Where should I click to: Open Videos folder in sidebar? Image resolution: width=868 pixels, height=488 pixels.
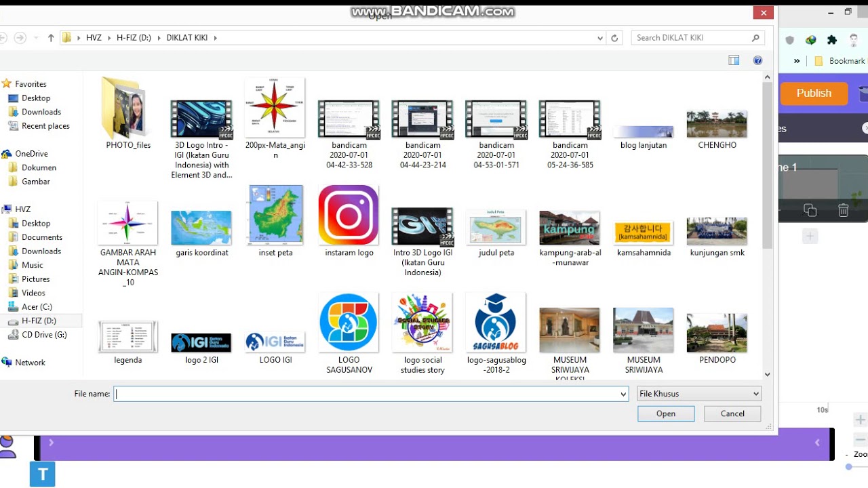tap(33, 293)
